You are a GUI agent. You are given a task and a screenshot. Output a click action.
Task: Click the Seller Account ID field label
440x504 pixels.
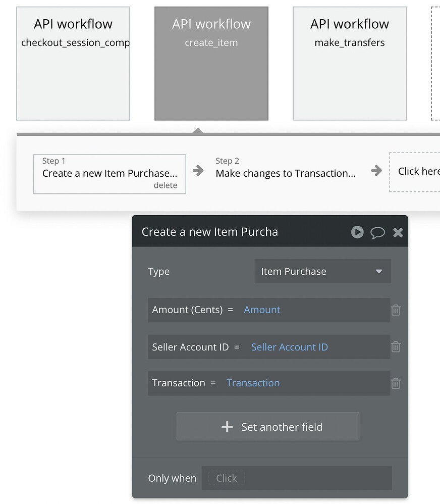(190, 347)
